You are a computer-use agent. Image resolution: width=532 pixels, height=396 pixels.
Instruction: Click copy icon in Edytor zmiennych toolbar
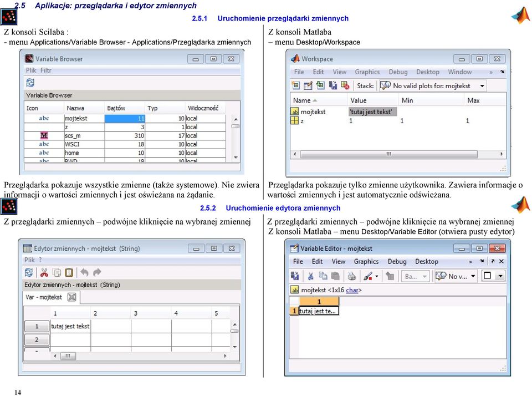pos(57,272)
